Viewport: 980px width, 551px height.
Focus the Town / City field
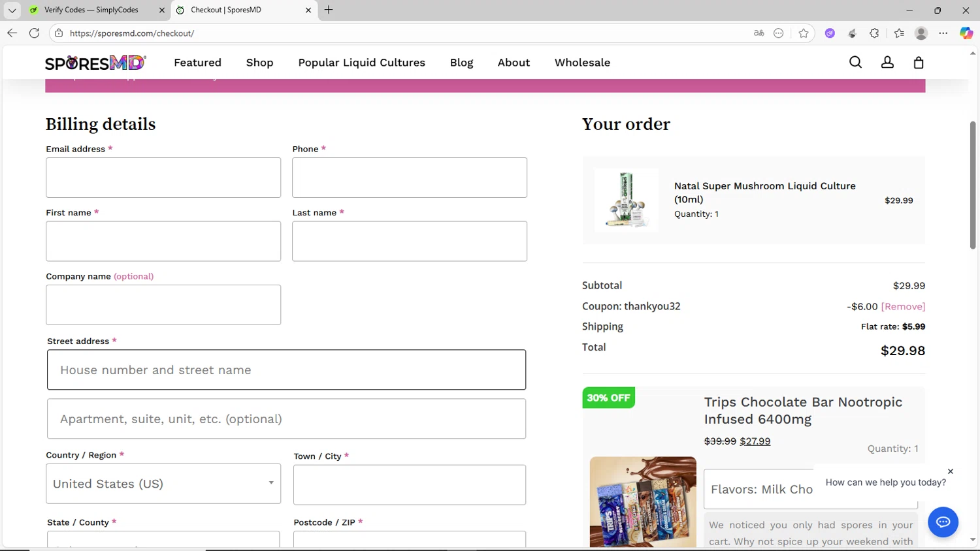coord(410,485)
